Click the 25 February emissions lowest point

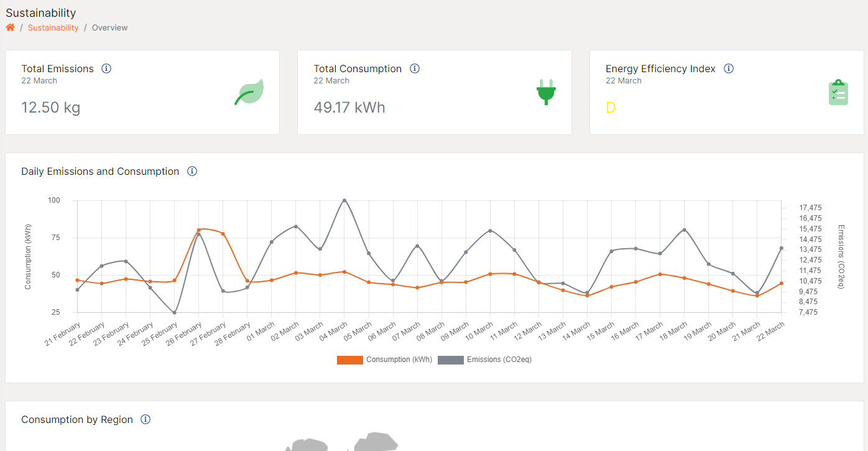coord(175,312)
